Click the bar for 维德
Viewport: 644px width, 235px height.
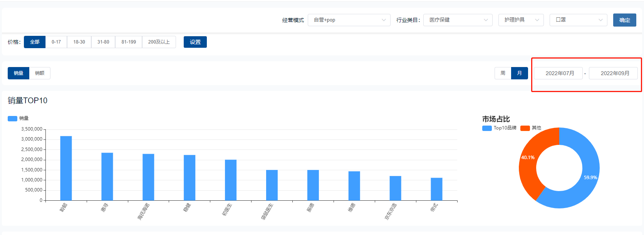(354, 186)
